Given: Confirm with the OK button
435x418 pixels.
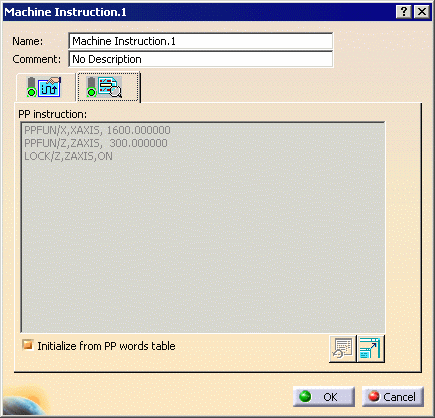Looking at the screenshot, I should coord(324,397).
